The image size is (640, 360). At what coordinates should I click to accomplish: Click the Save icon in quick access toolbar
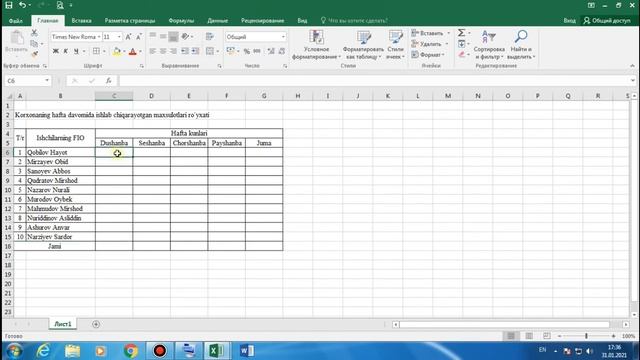click(x=9, y=5)
